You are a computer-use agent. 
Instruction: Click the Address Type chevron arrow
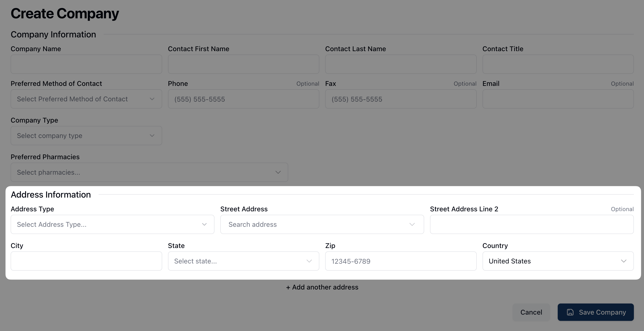point(204,224)
